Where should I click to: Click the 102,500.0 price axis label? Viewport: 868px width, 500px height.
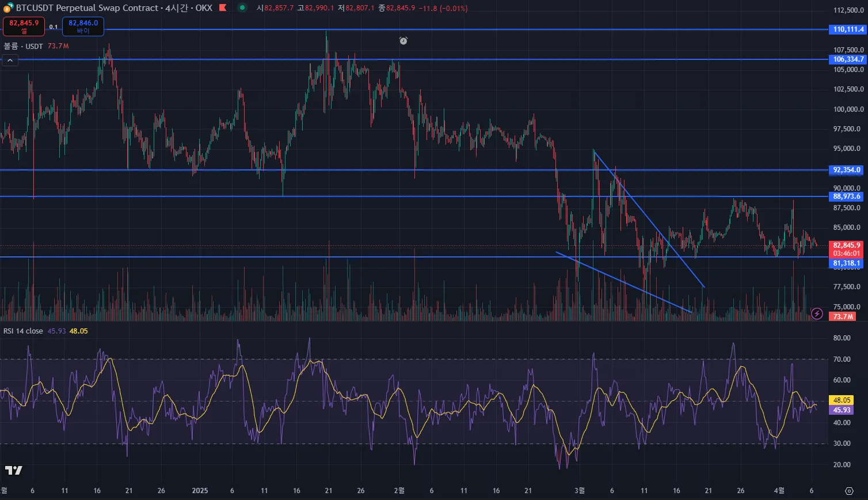(848, 89)
